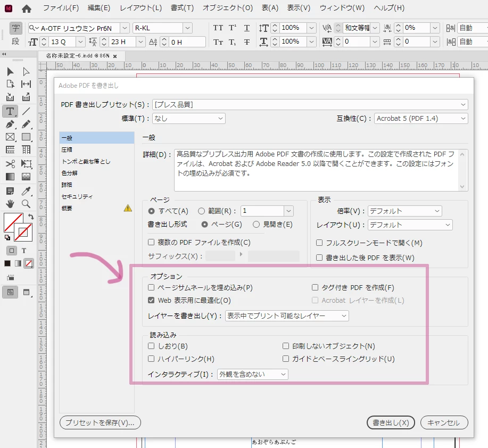Select the Line tool
488x448 pixels.
26,111
